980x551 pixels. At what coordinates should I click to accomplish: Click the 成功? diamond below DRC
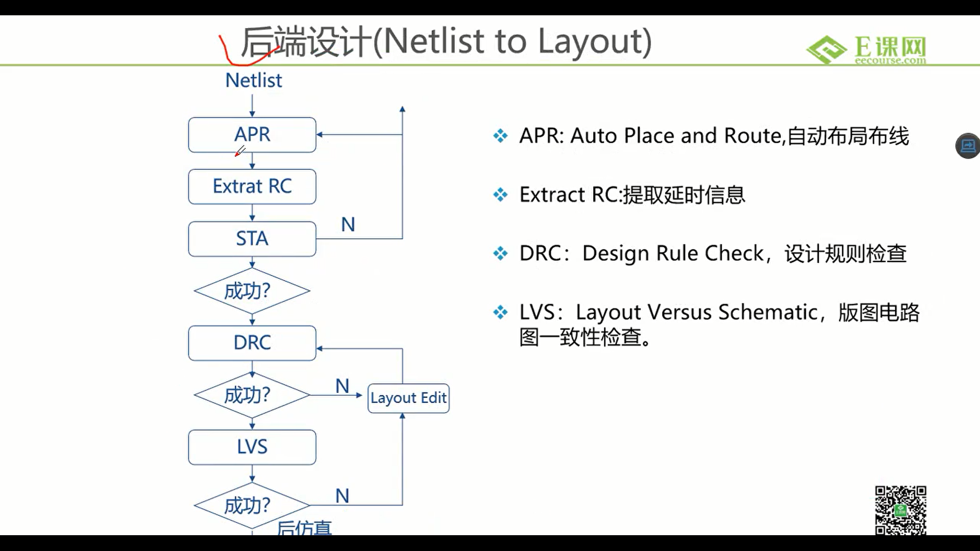[252, 395]
